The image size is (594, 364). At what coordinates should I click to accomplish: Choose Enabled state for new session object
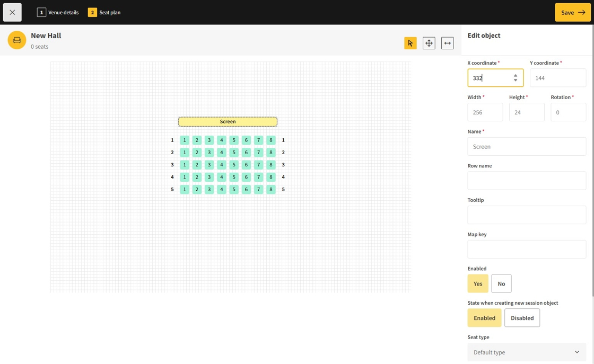pyautogui.click(x=484, y=318)
